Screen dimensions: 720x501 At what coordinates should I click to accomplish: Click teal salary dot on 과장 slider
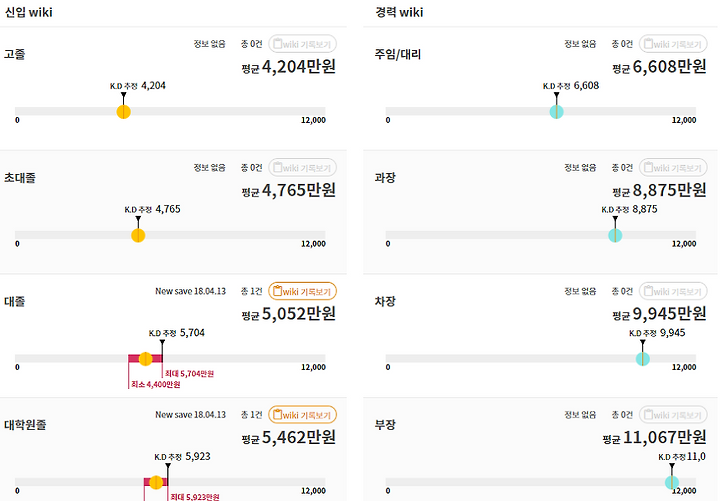615,235
